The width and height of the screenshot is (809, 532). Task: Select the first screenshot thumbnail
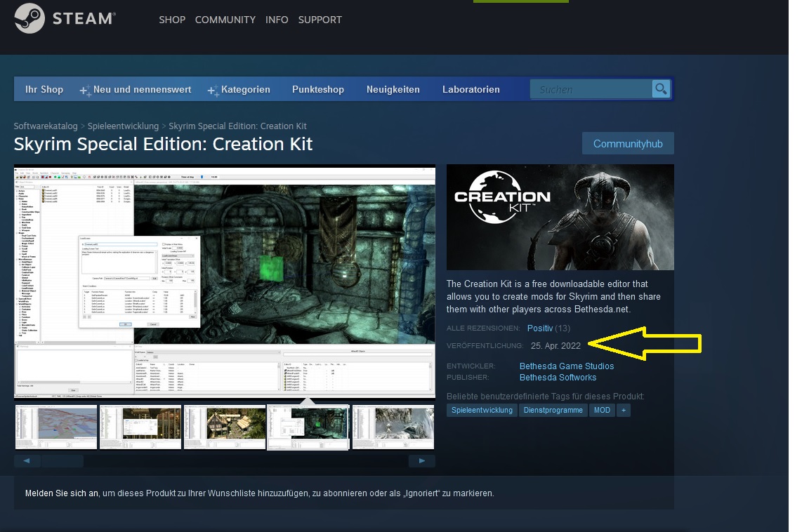pyautogui.click(x=56, y=427)
